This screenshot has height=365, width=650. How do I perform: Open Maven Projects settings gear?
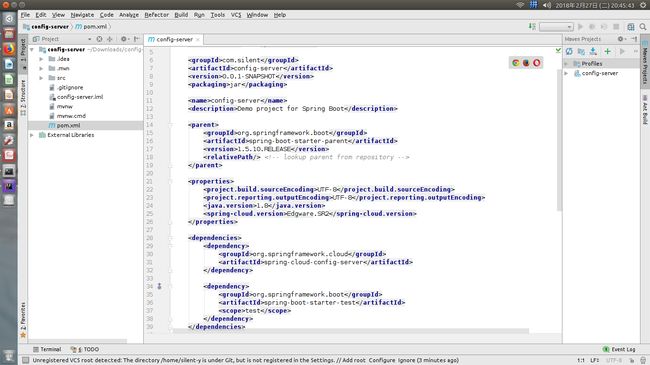(621, 39)
